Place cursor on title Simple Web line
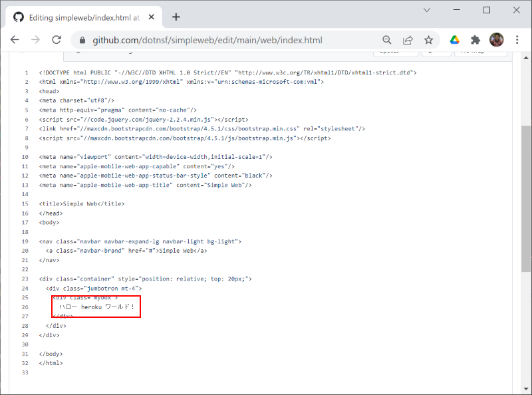532x395 pixels. pyautogui.click(x=82, y=204)
